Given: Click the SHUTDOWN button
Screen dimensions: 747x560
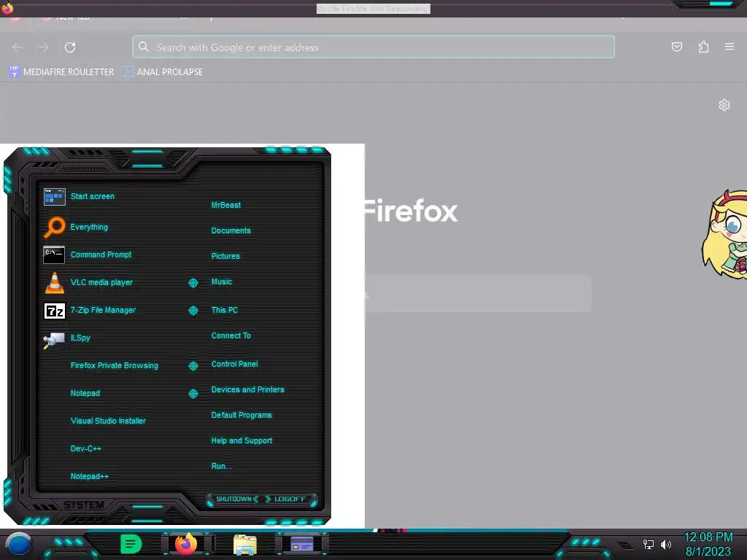Looking at the screenshot, I should point(233,499).
